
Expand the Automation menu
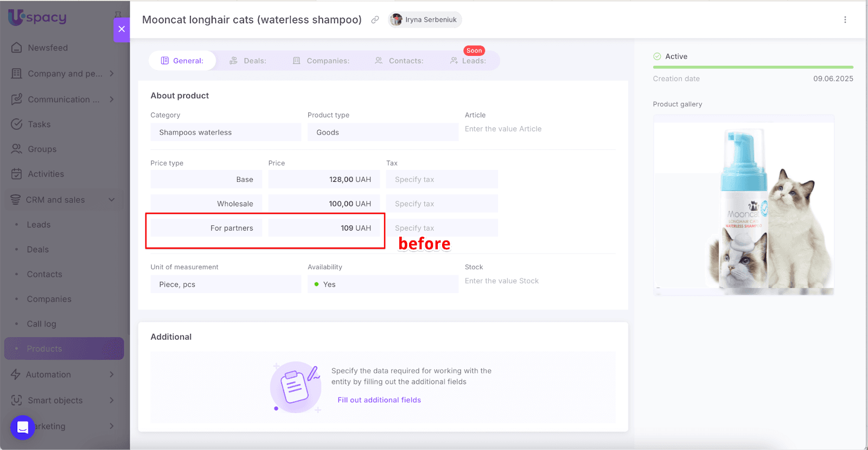click(x=112, y=375)
